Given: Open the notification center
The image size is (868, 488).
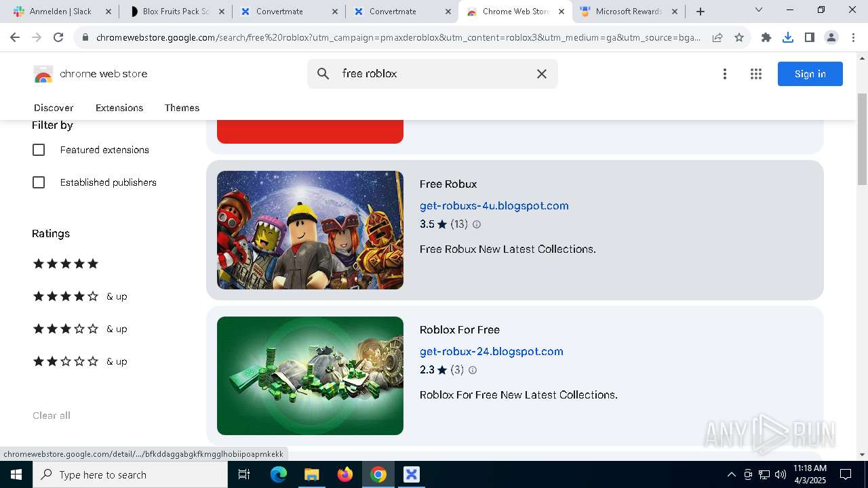Looking at the screenshot, I should (846, 474).
